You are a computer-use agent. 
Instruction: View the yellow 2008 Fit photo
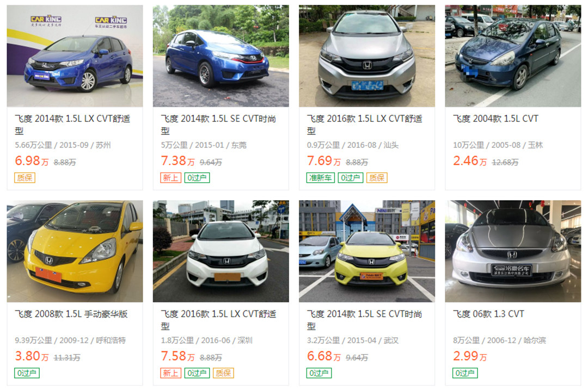(x=75, y=251)
